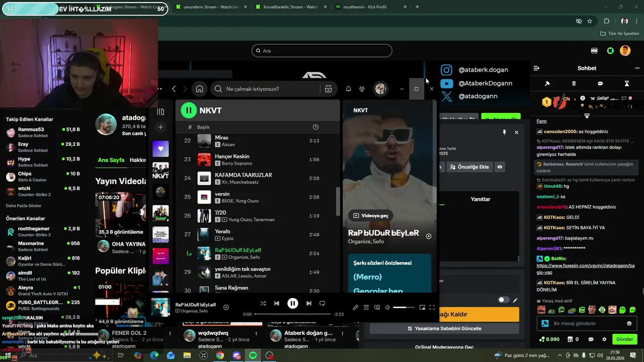Toggle eye visibility button in user card
This screenshot has height=362, width=644.
(x=500, y=167)
